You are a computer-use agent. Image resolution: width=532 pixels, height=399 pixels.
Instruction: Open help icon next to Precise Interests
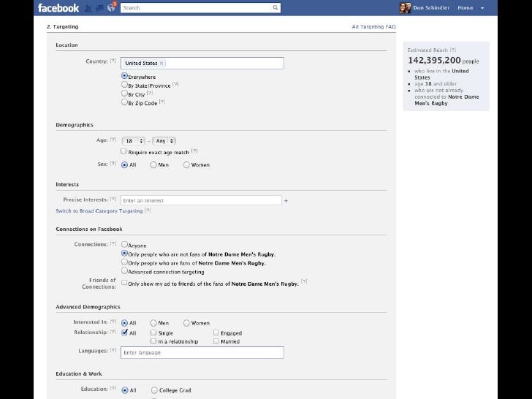(x=113, y=199)
